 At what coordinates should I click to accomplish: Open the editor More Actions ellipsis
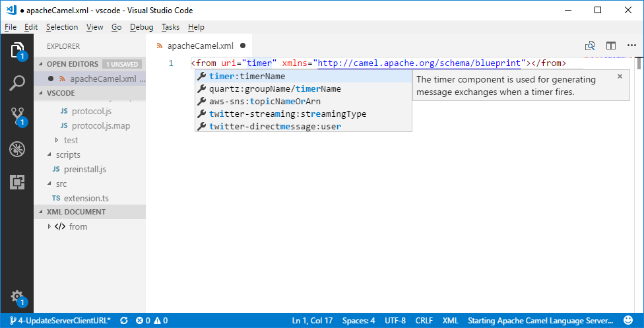(631, 46)
